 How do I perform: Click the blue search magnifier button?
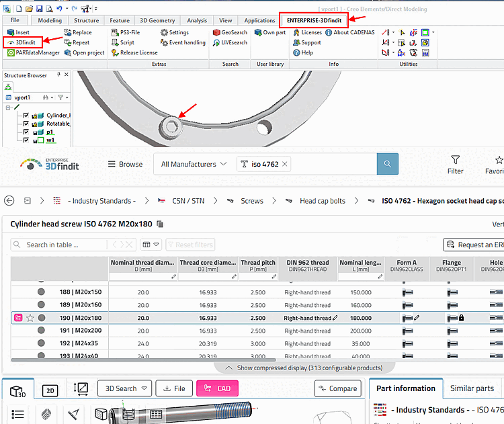(388, 164)
